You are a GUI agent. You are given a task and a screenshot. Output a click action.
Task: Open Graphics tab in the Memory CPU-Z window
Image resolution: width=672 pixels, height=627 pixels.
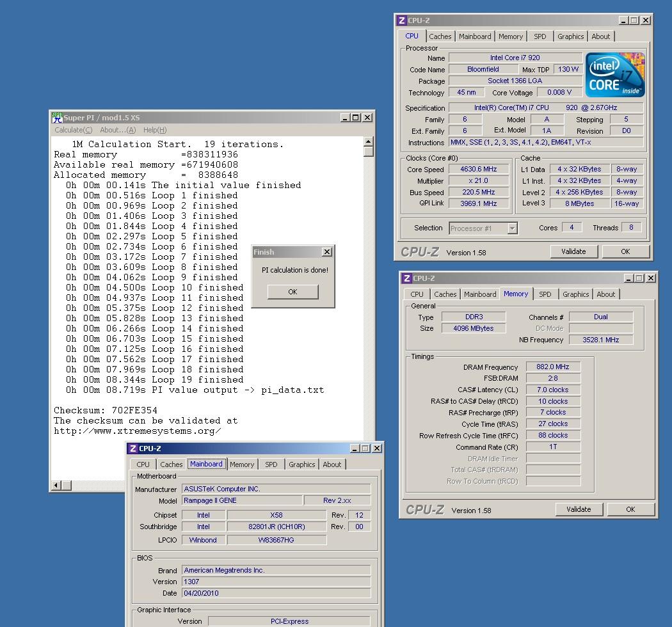(575, 294)
